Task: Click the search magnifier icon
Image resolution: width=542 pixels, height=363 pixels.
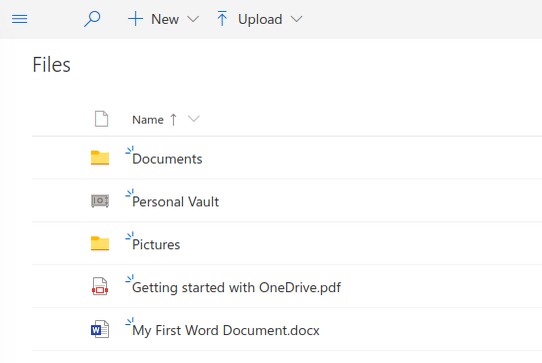Action: [x=92, y=19]
